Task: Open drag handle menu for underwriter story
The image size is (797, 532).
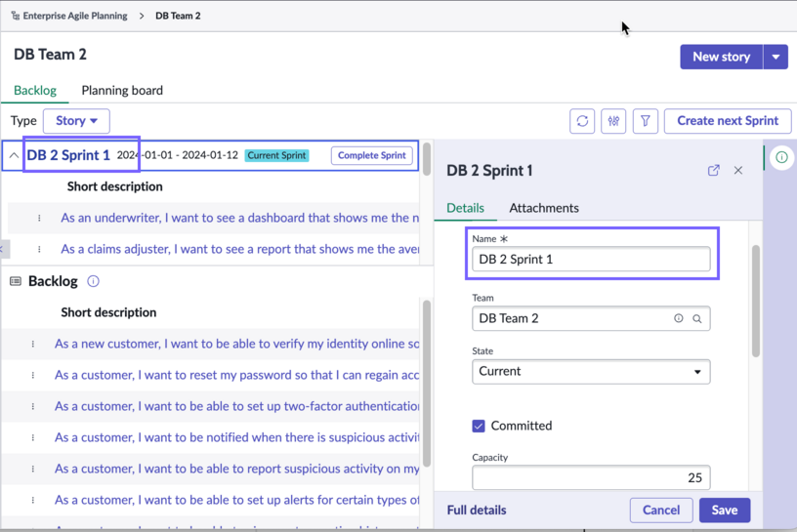Action: (x=39, y=218)
